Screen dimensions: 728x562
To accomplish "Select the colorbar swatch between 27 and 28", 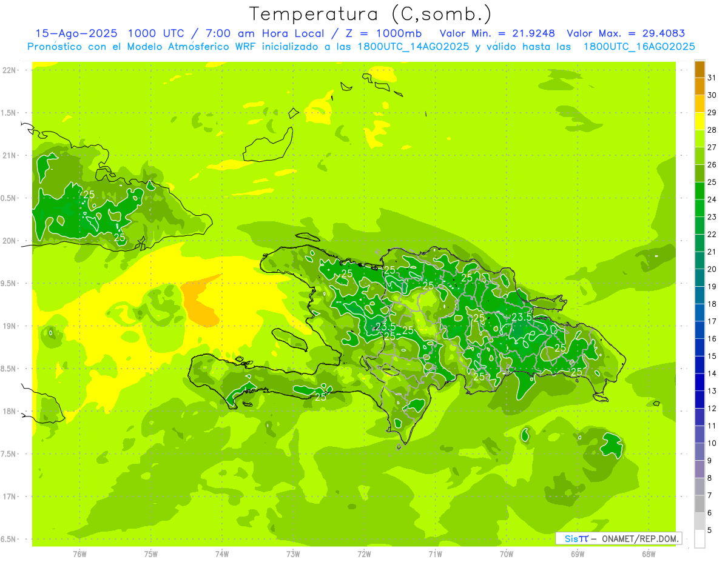I will point(699,139).
